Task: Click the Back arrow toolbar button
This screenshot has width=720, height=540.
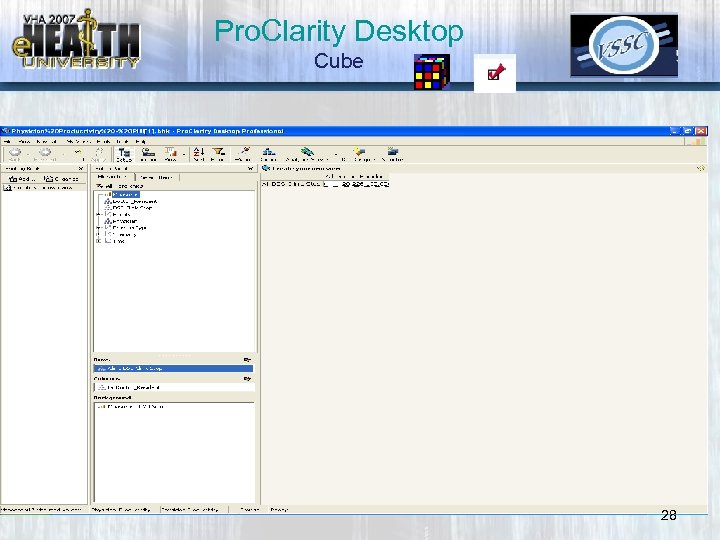Action: [x=15, y=154]
